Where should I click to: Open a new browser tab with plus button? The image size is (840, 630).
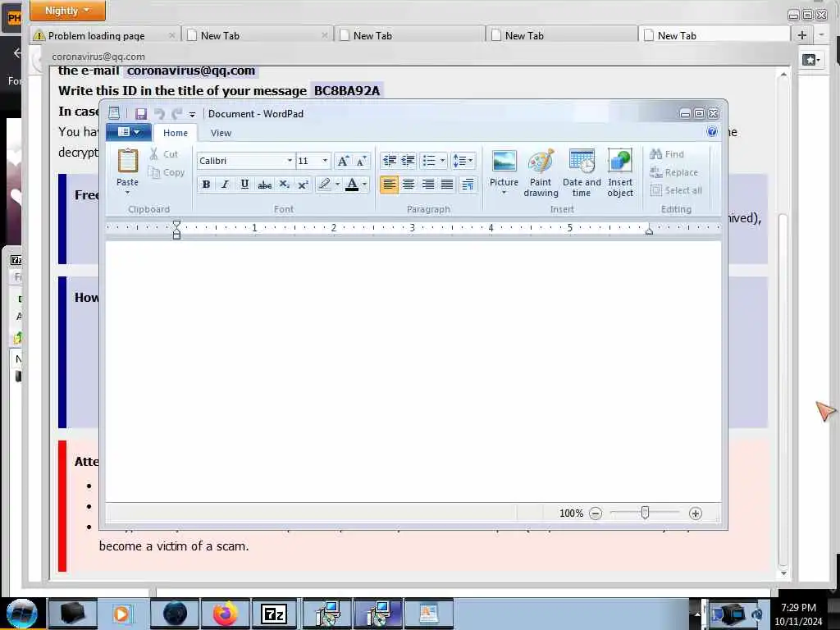click(802, 34)
